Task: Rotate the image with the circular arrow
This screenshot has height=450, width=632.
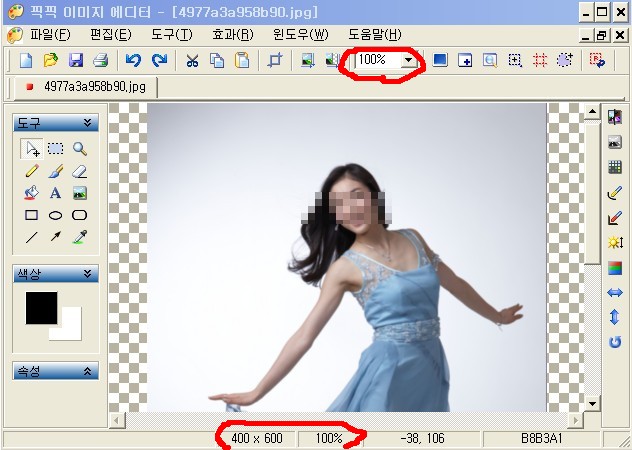Action: pyautogui.click(x=615, y=343)
